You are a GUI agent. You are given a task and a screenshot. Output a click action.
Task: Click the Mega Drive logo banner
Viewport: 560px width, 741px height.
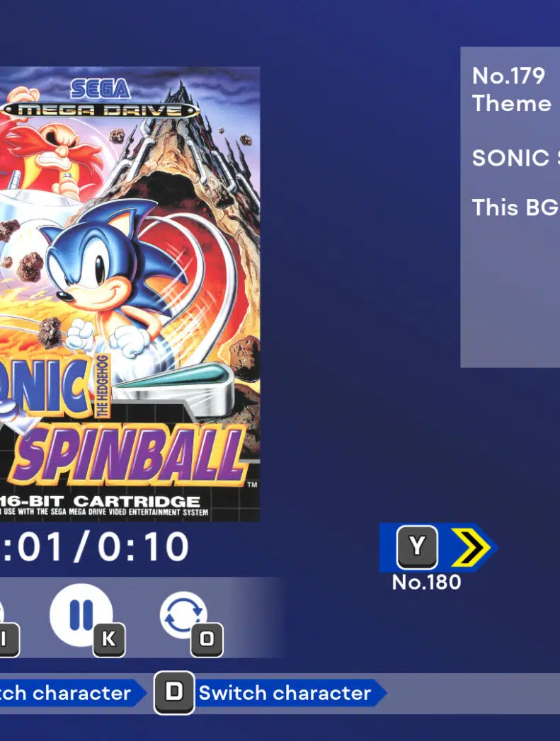coord(100,110)
